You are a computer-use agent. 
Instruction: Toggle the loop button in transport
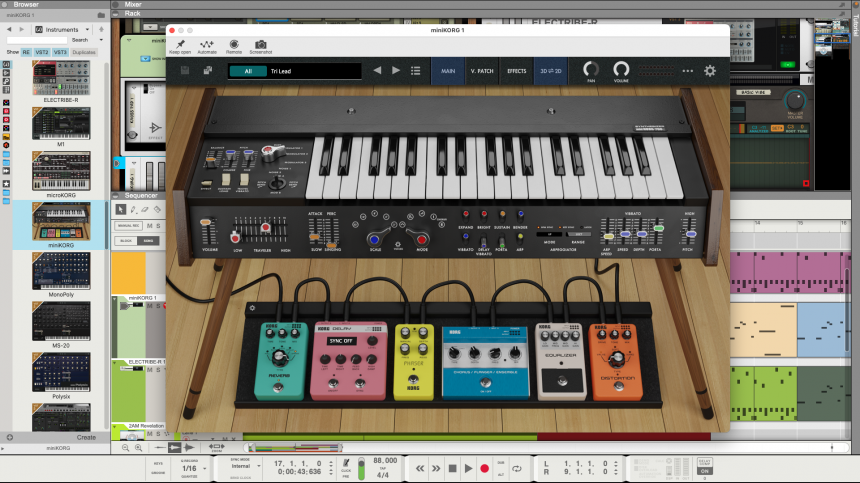tap(517, 469)
